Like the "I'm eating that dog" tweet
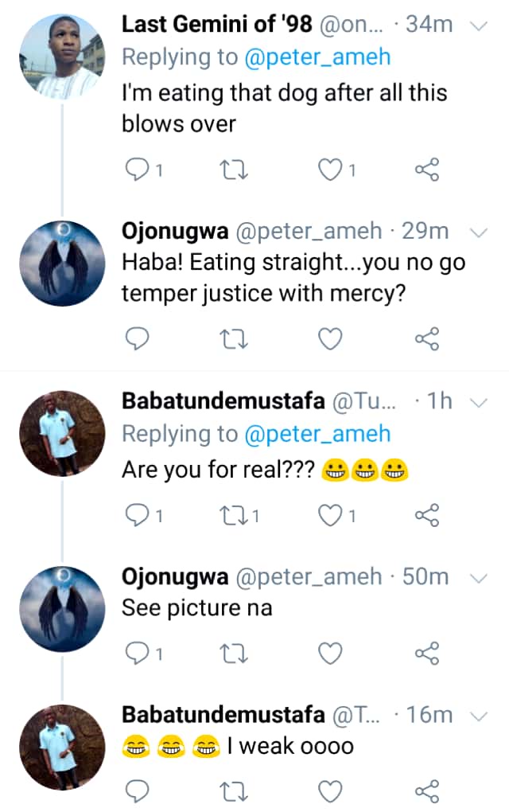Screen dimensions: 509x812 click(x=329, y=169)
